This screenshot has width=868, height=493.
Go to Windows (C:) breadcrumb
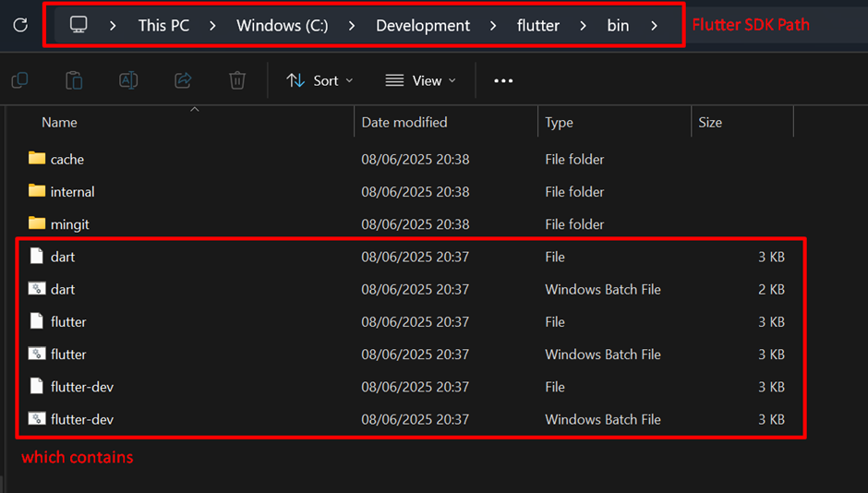point(283,26)
